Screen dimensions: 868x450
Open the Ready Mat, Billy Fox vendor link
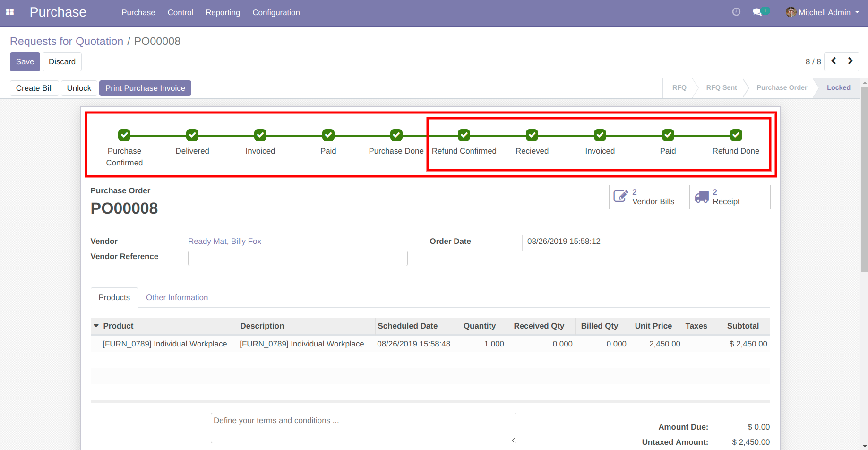pyautogui.click(x=224, y=241)
